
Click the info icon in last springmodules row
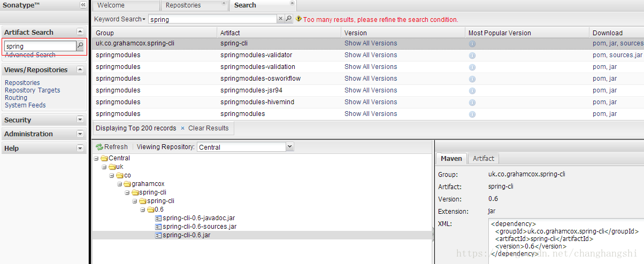click(x=472, y=114)
